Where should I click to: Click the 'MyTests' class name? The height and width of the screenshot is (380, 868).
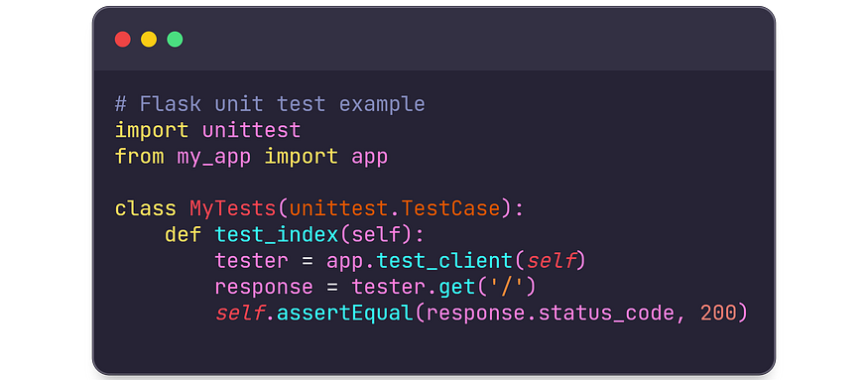pyautogui.click(x=232, y=208)
